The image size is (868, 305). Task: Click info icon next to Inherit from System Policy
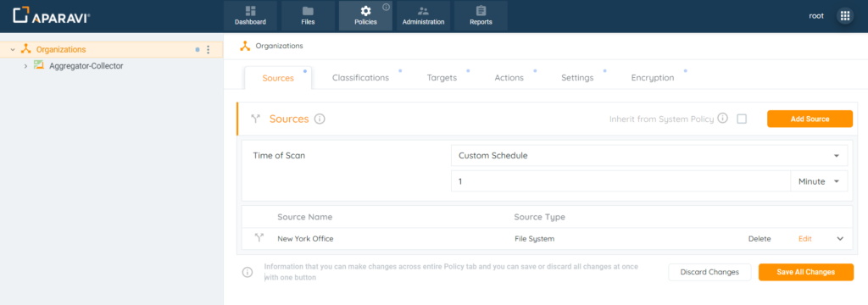(x=722, y=119)
